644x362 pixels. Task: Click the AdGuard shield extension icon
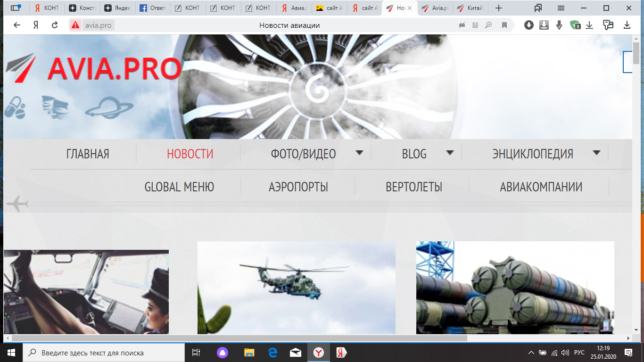[575, 25]
